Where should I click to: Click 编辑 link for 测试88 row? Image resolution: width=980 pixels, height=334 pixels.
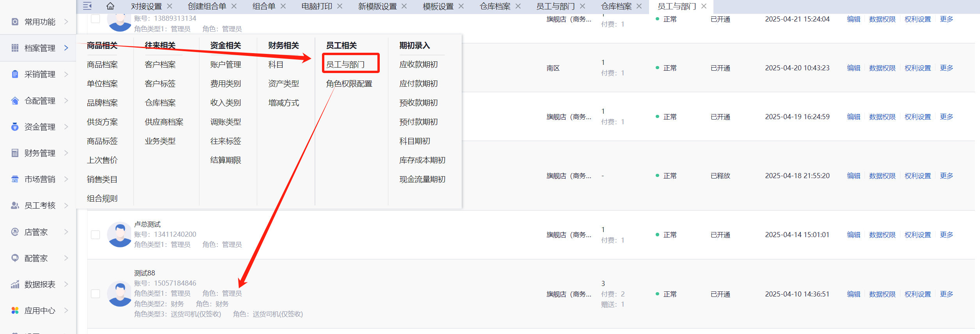pyautogui.click(x=854, y=294)
